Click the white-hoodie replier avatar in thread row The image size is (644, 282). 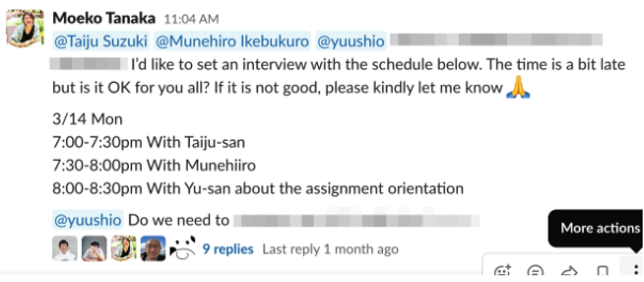pos(65,248)
